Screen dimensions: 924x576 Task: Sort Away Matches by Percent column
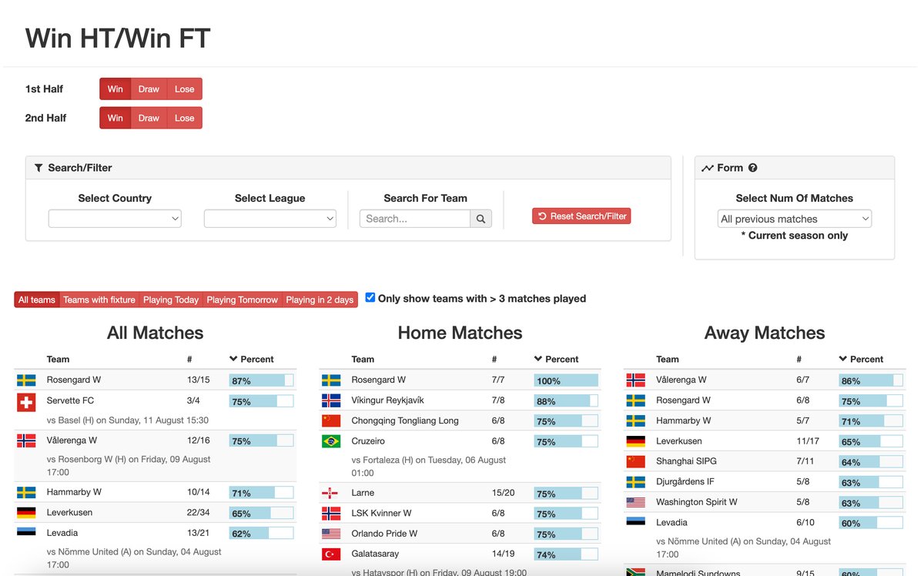point(862,359)
